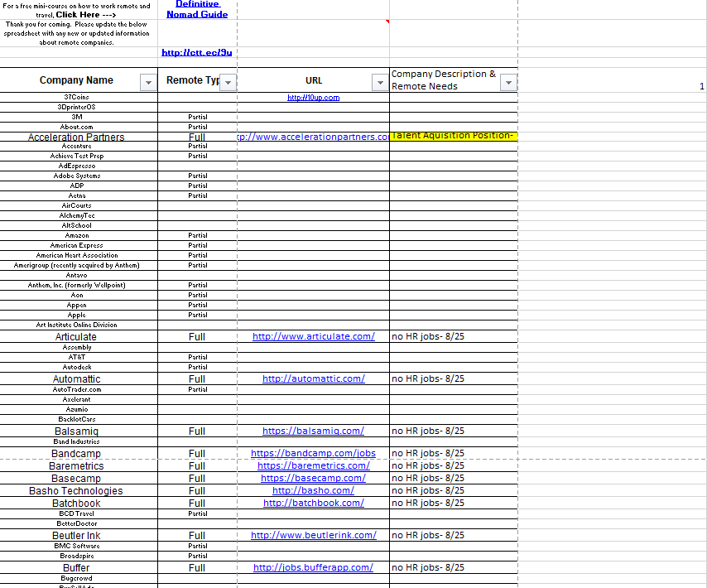Select the Company Name header cell
707x588 pixels.
[x=79, y=80]
